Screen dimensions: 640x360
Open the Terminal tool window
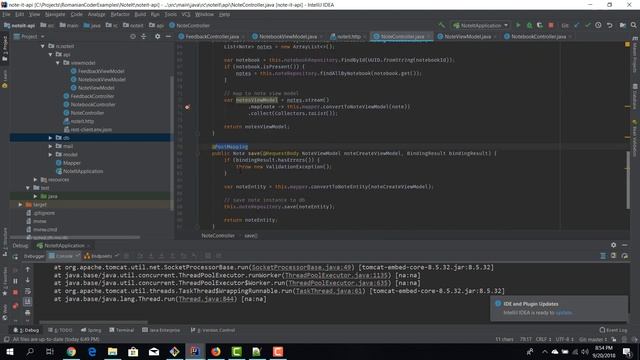[121, 330]
